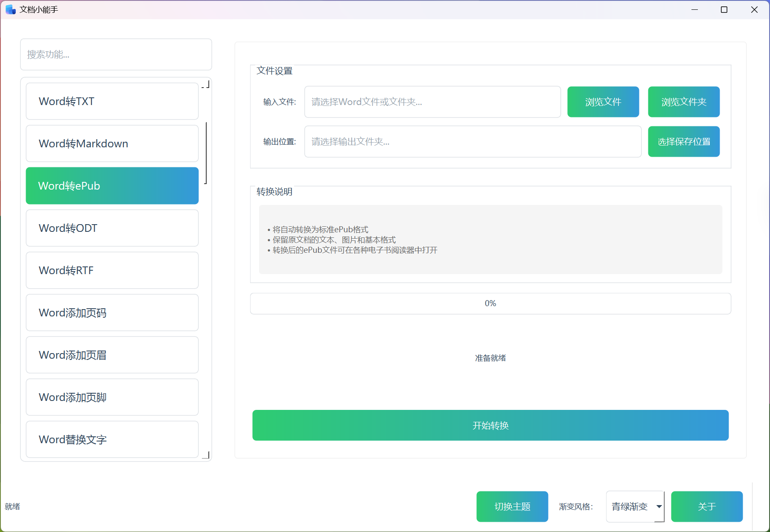Open the Word替换文字 feature

[112, 439]
